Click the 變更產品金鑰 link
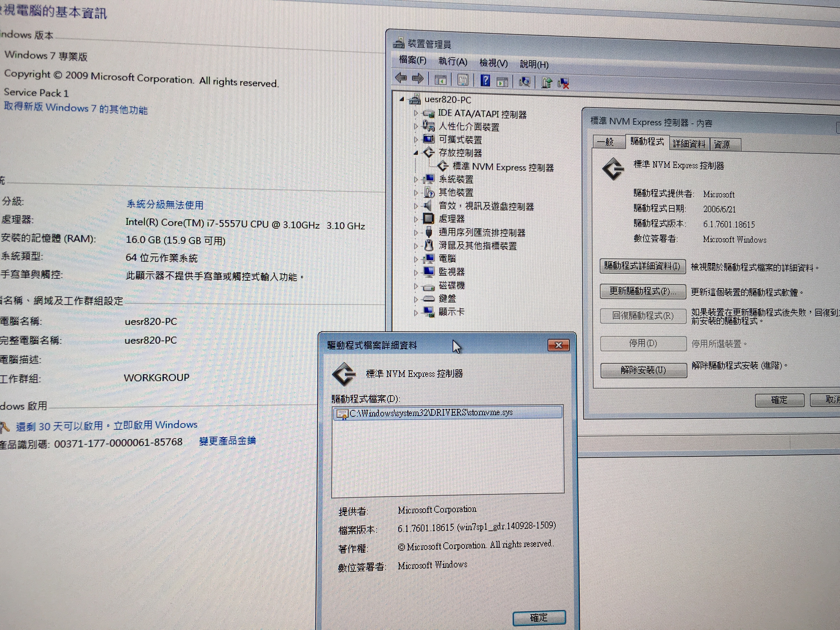This screenshot has height=630, width=840. coord(227,440)
